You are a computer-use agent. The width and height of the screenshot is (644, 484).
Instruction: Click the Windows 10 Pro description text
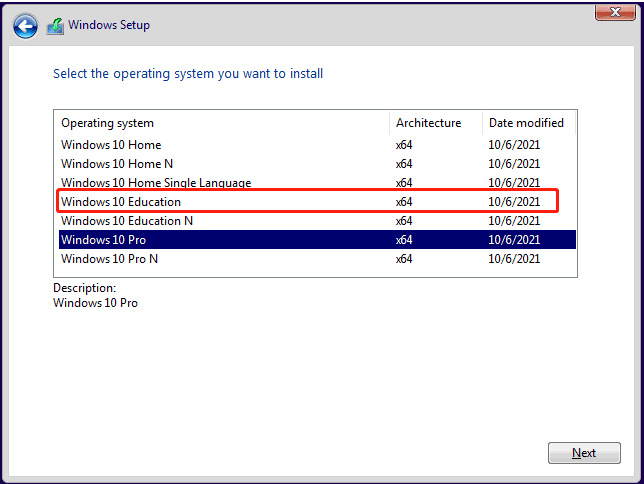95,303
